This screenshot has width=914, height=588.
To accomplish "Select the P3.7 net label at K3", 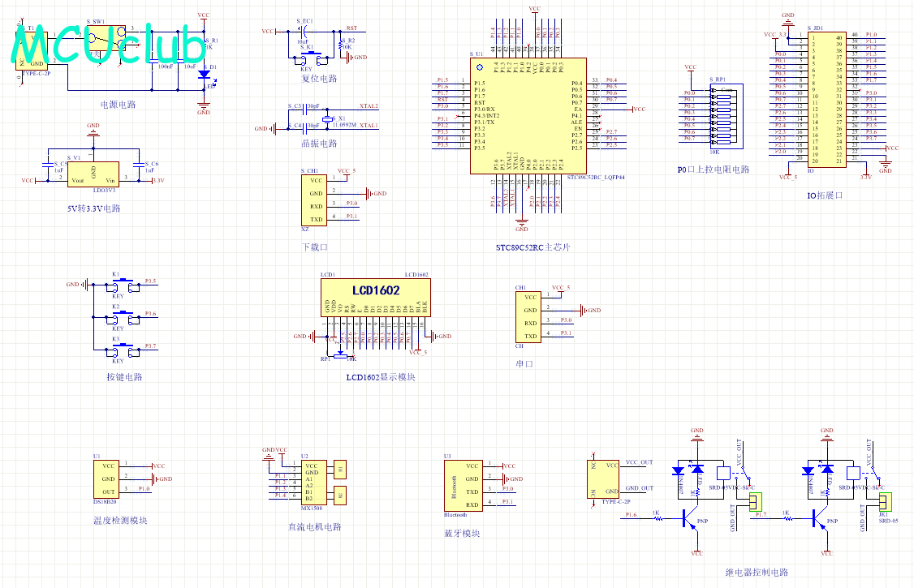I will pos(150,346).
